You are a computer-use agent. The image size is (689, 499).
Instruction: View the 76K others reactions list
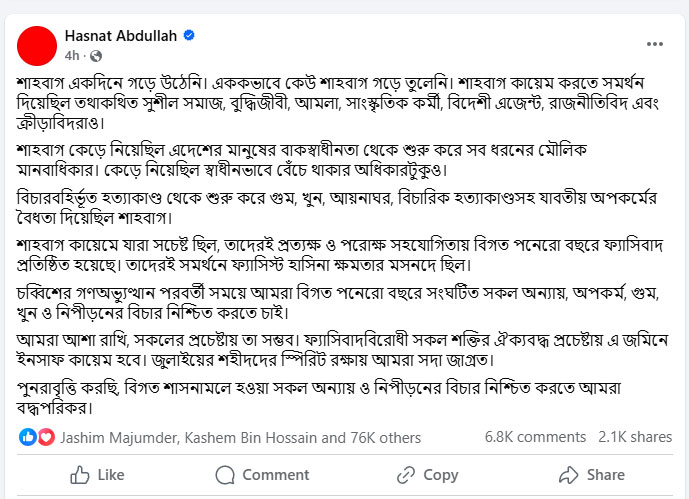point(385,438)
